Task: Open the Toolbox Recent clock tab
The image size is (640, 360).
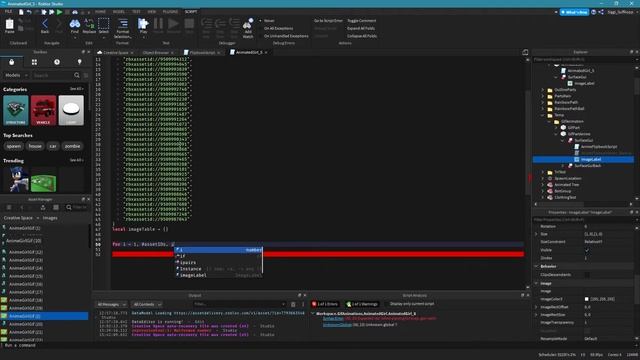Action: (x=57, y=62)
